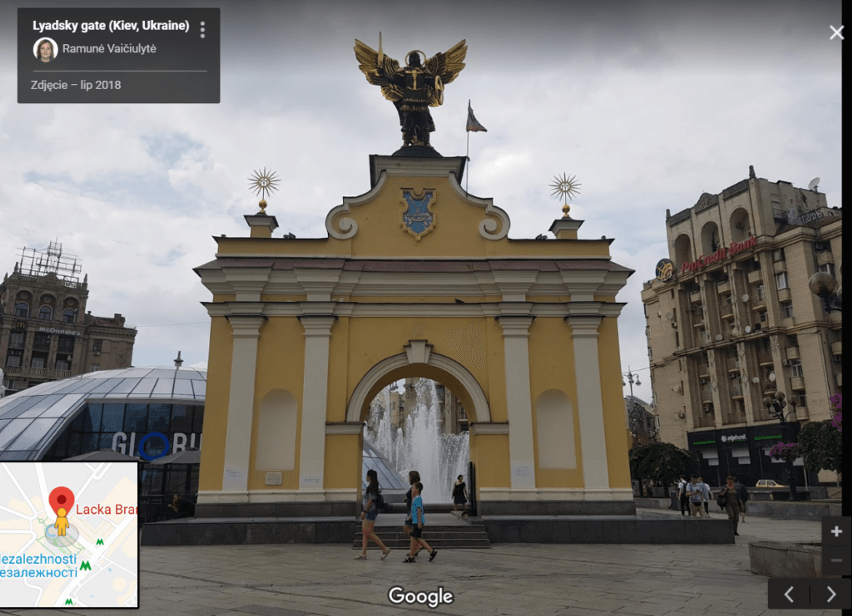The image size is (852, 616).
Task: Click the bottom metro icon on minimap
Action: tap(69, 602)
